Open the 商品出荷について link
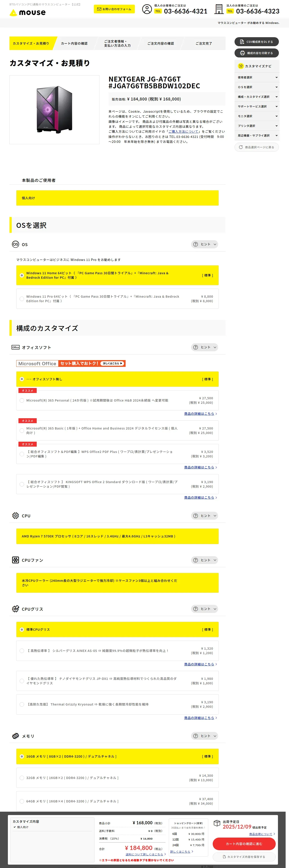Screen dimensions: 289x868 coord(261,834)
